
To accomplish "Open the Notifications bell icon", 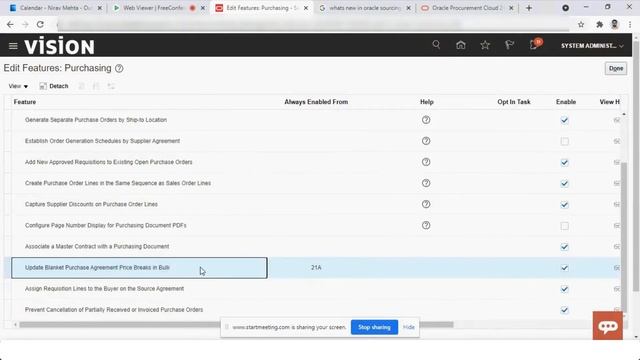I will (534, 44).
